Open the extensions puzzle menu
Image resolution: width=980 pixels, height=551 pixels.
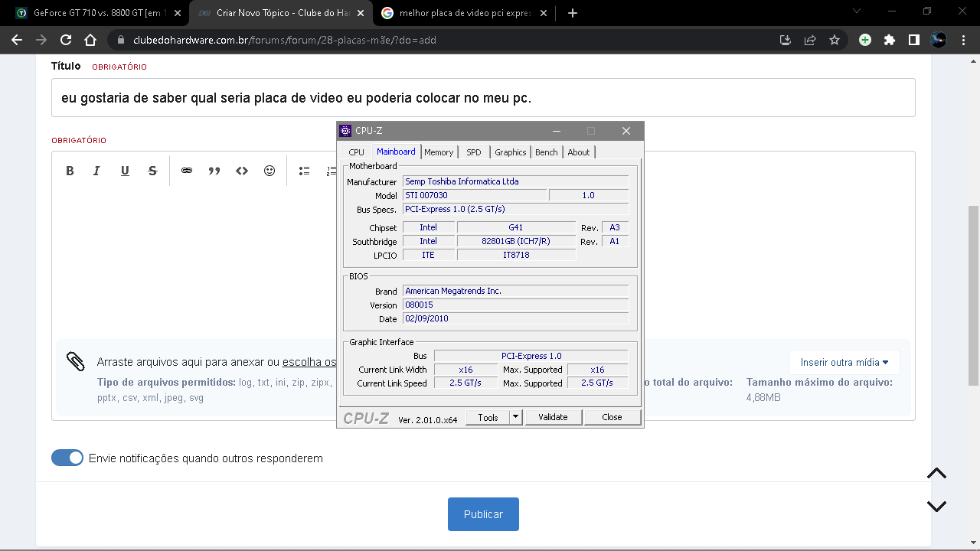[x=890, y=40]
